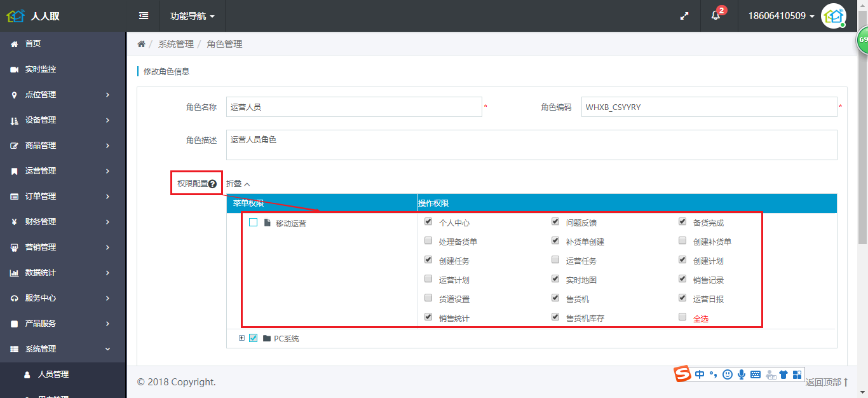Uncheck the 售货机库存 checkbox
The image size is (868, 398).
[555, 317]
